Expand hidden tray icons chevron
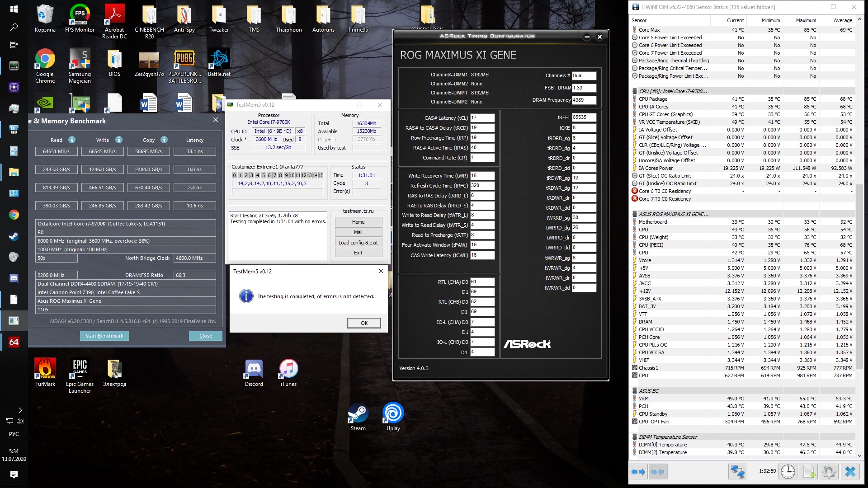The image size is (868, 488). pyautogui.click(x=20, y=410)
